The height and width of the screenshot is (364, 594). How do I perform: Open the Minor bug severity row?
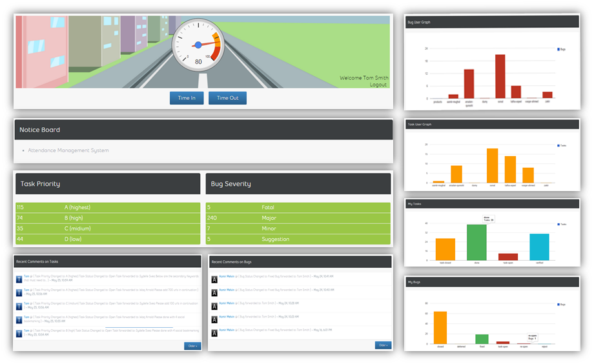298,228
